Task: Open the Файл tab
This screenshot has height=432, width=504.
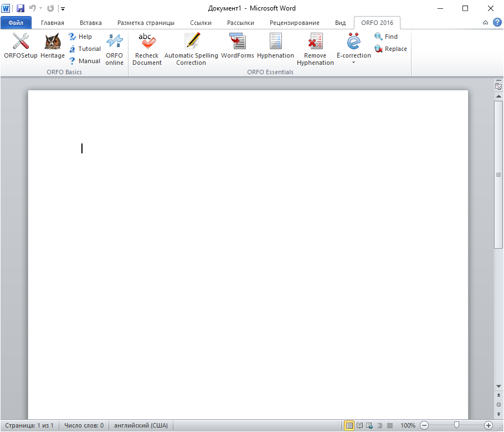Action: point(16,23)
